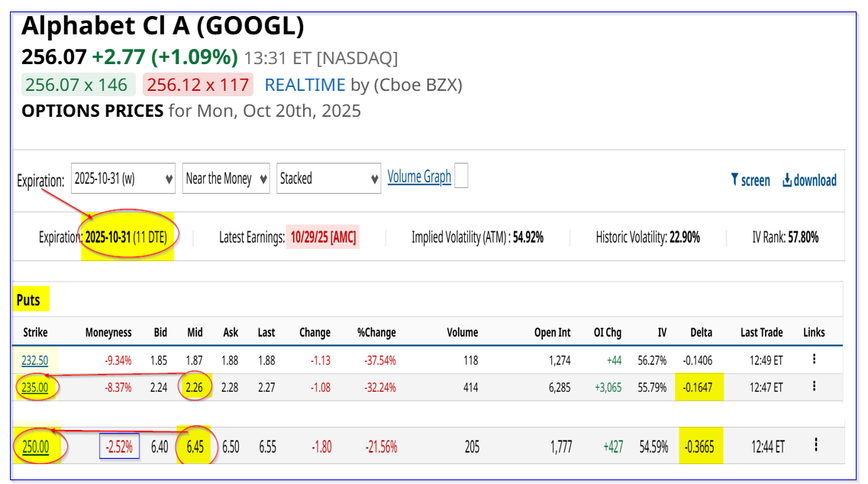Screen dimensions: 868x484
Task: Open links menu for 235.00 strike
Action: pyautogui.click(x=815, y=386)
